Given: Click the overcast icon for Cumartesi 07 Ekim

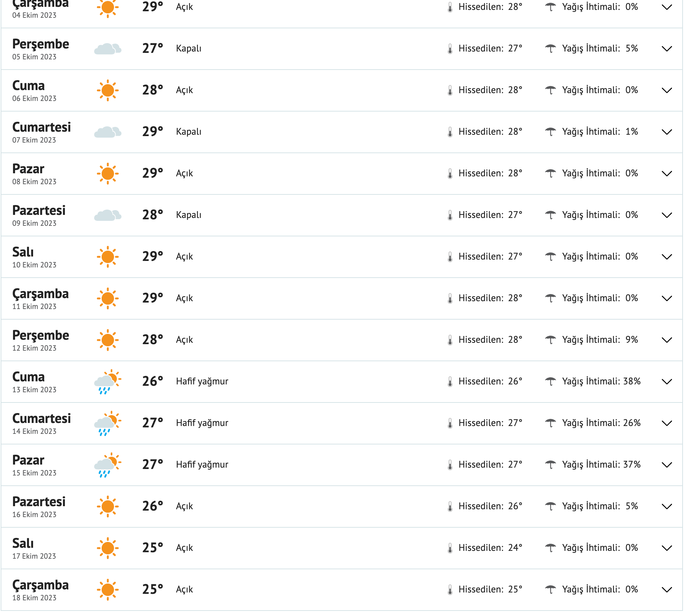Looking at the screenshot, I should [108, 131].
